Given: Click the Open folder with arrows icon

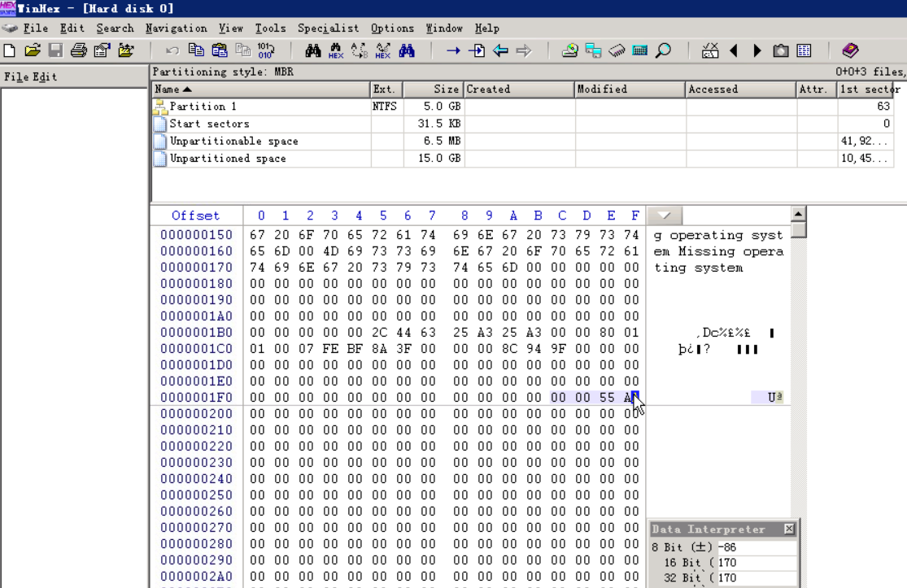Looking at the screenshot, I should point(126,51).
